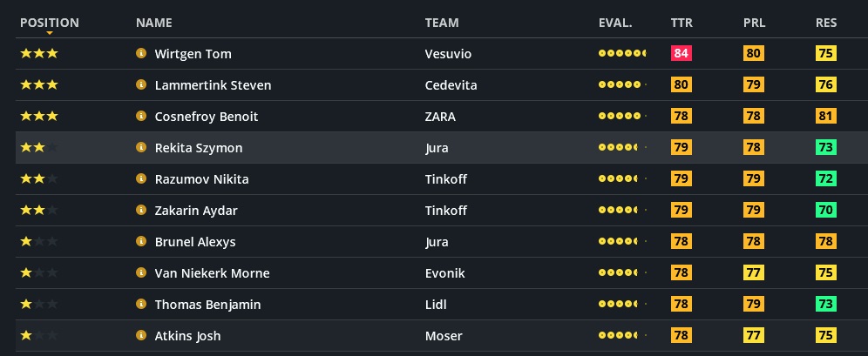Click Wirtgen Tom's three-star position rating

[39, 54]
